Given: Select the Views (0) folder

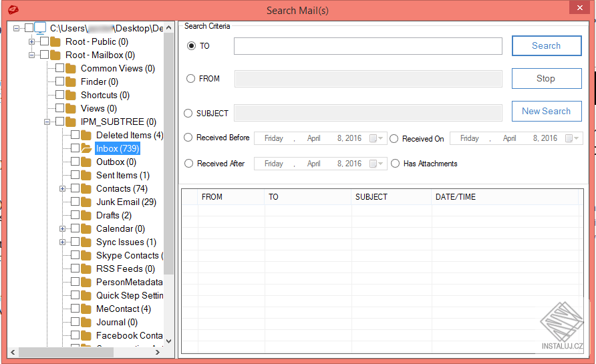Looking at the screenshot, I should 99,108.
